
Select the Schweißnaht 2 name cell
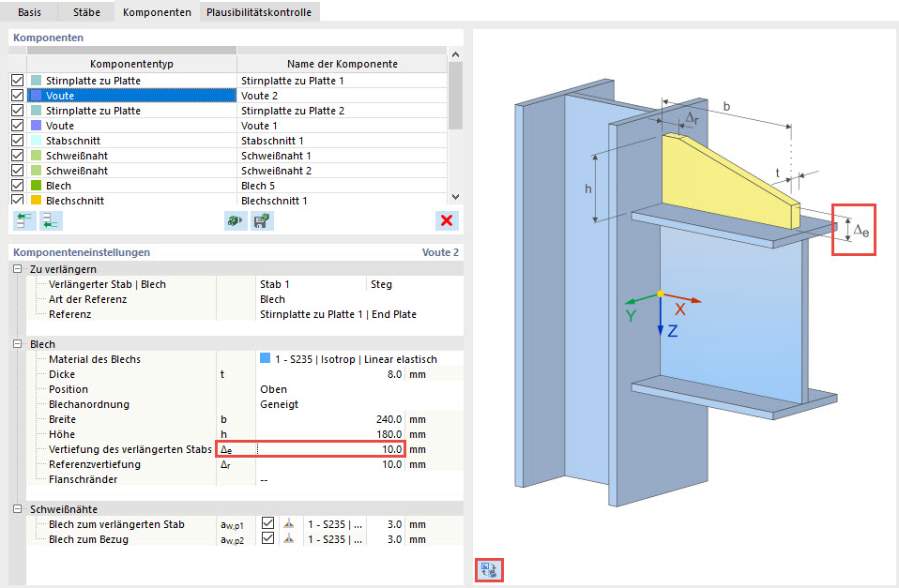[x=342, y=171]
